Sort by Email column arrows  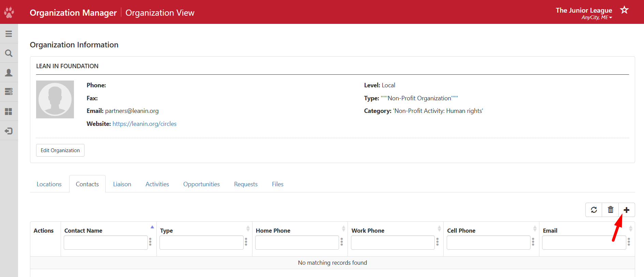point(631,229)
